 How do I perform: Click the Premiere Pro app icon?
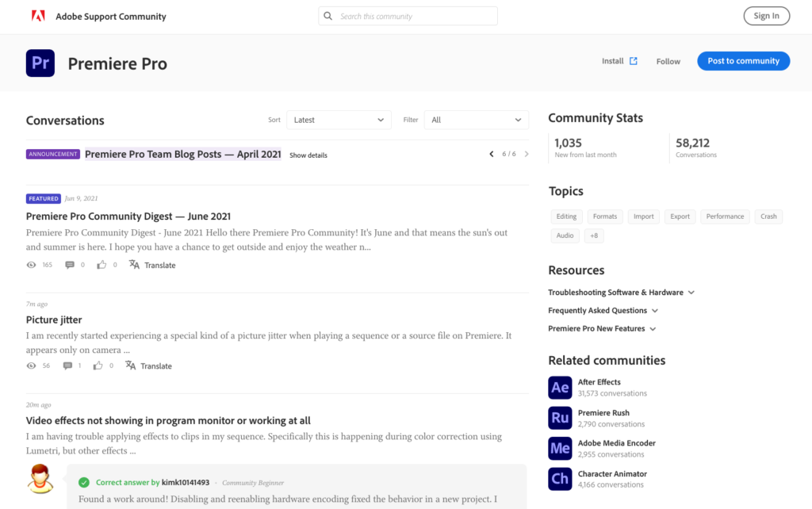point(40,63)
